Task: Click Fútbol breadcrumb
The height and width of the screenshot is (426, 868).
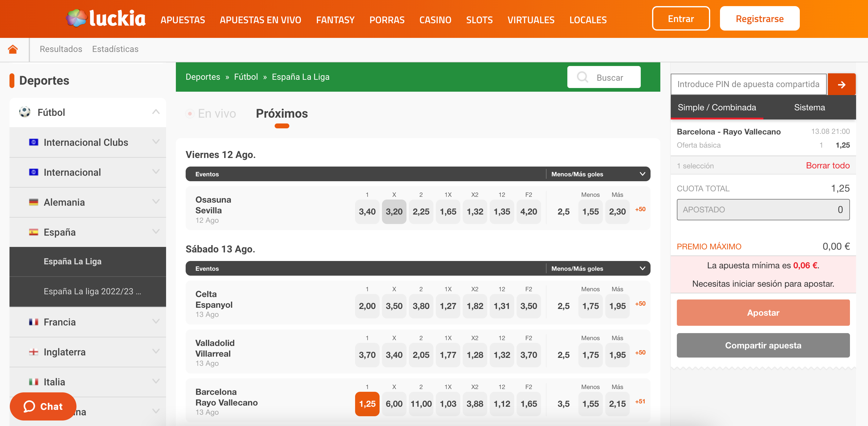Action: (246, 77)
